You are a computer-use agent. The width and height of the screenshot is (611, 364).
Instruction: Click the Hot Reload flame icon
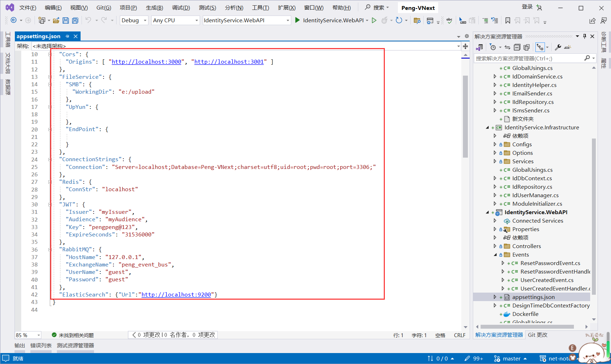coord(384,20)
